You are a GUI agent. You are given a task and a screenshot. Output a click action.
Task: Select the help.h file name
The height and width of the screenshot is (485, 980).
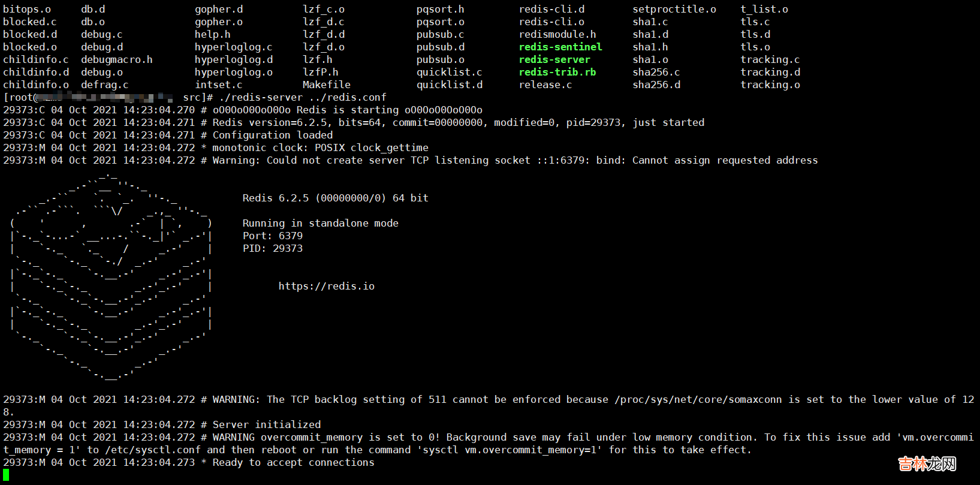[x=213, y=34]
